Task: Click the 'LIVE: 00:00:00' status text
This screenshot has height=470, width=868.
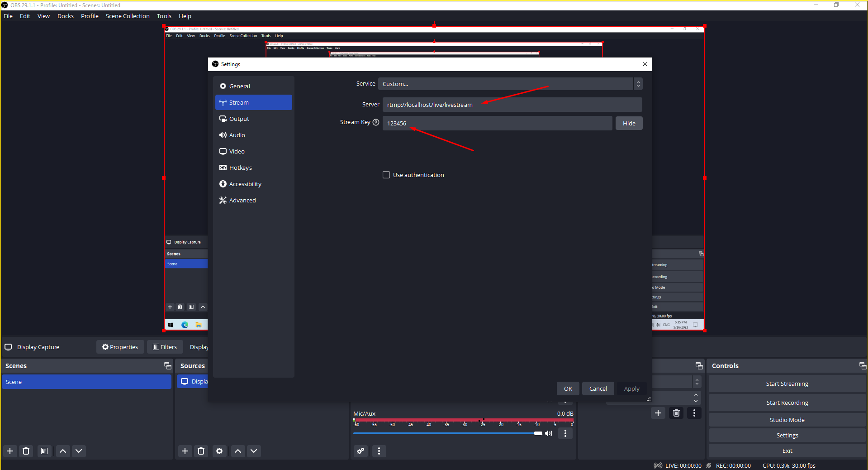Action: click(683, 465)
